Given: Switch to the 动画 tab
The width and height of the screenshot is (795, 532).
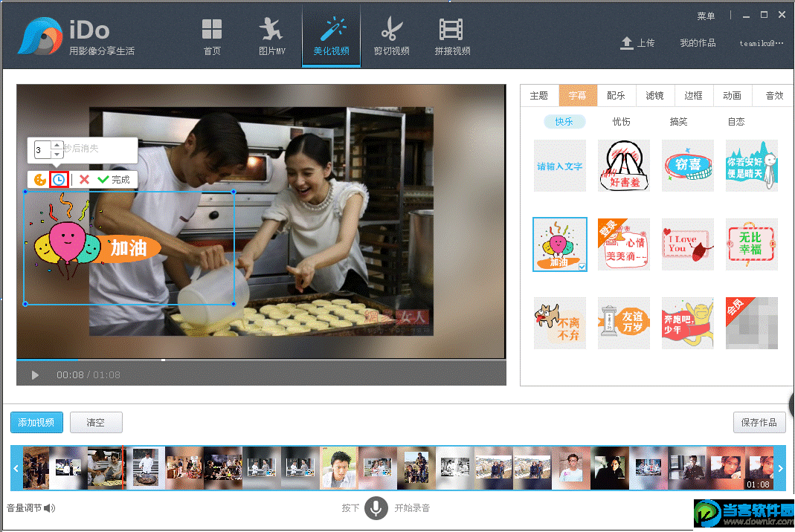Looking at the screenshot, I should (x=732, y=95).
